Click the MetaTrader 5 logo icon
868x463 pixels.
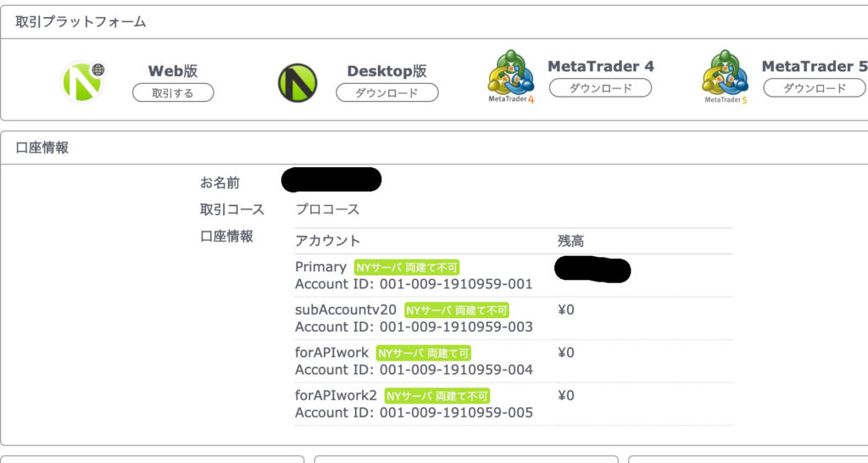click(x=725, y=76)
